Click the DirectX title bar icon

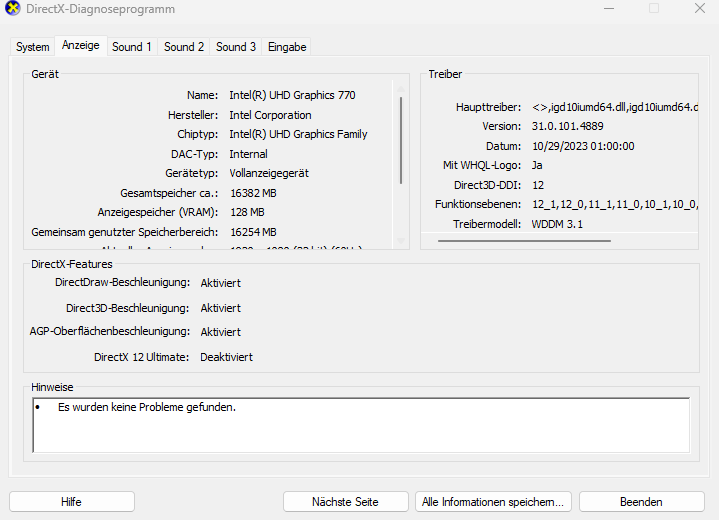click(x=12, y=9)
